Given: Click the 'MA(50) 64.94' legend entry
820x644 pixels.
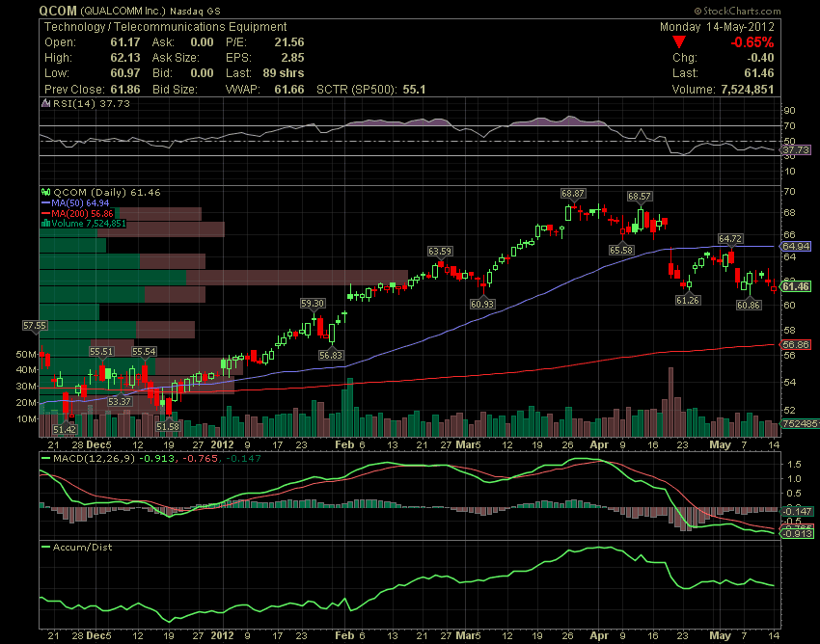Looking at the screenshot, I should point(80,202).
